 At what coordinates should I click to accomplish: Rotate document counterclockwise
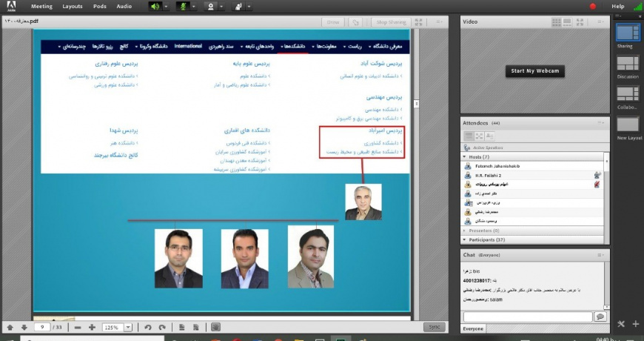[148, 328]
